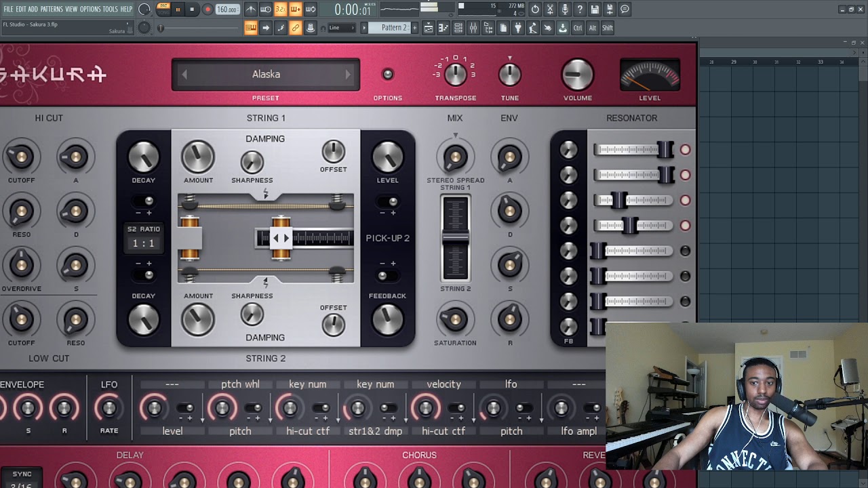Toggle the 3-2-1 countdown before recording

click(281, 9)
